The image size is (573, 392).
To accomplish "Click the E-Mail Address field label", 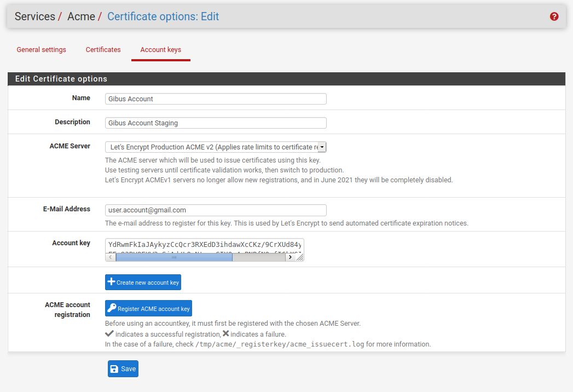I will (66, 209).
